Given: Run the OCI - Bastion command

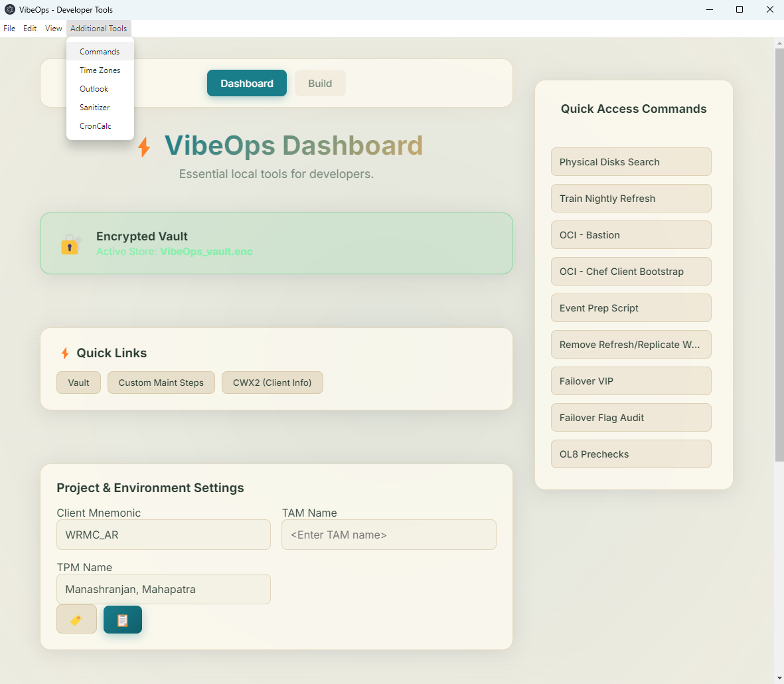Looking at the screenshot, I should click(631, 235).
